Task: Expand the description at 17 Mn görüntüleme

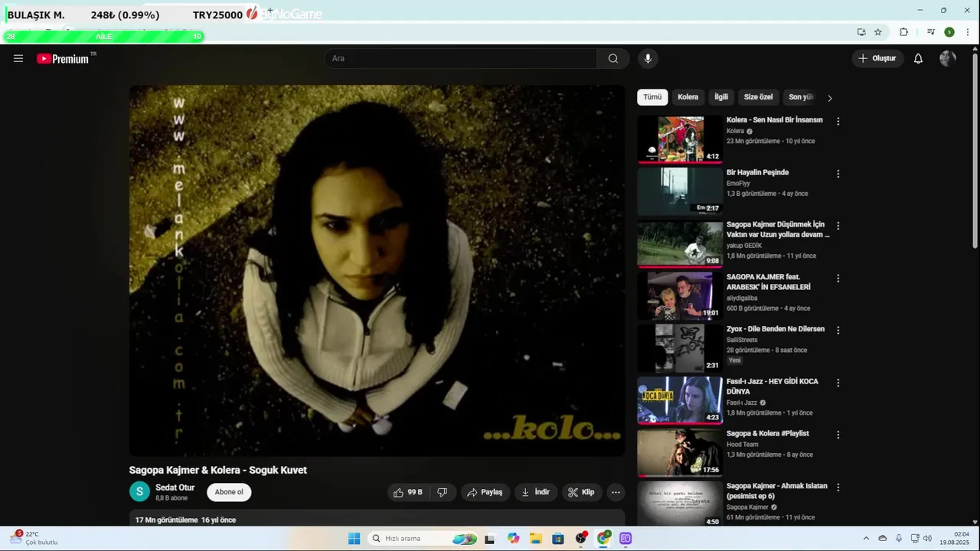Action: [x=377, y=520]
